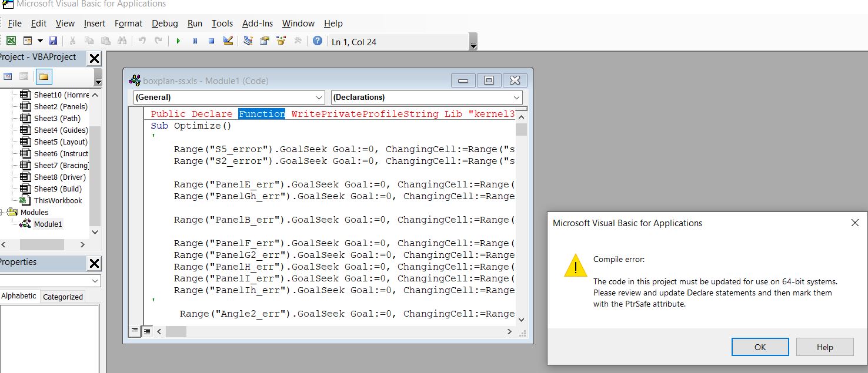Select Sheet3 (Path) in project tree
The image size is (868, 373).
57,118
